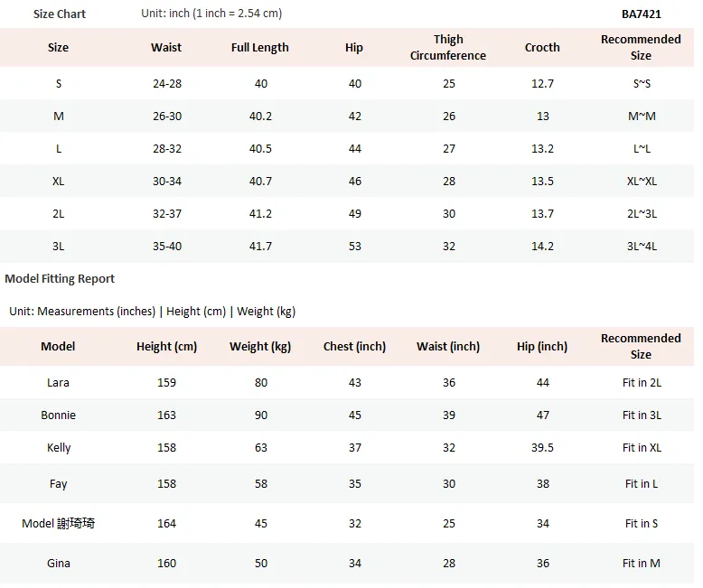Click the unit inch conversion note
This screenshot has width=703, height=588.
pyautogui.click(x=211, y=14)
